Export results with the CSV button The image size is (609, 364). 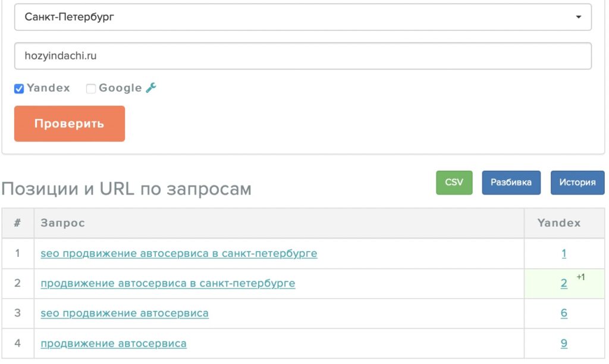[454, 183]
